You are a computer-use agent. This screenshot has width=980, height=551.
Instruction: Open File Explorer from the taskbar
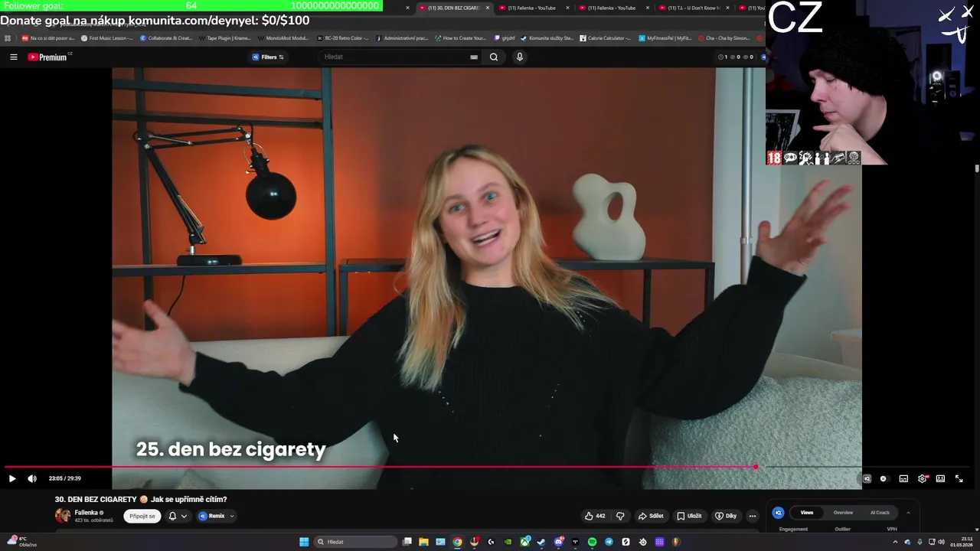click(423, 542)
